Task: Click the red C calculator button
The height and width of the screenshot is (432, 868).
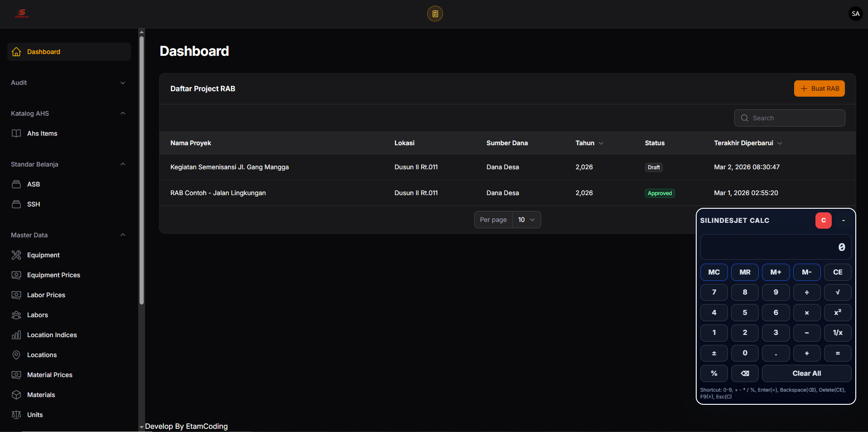Action: 823,221
